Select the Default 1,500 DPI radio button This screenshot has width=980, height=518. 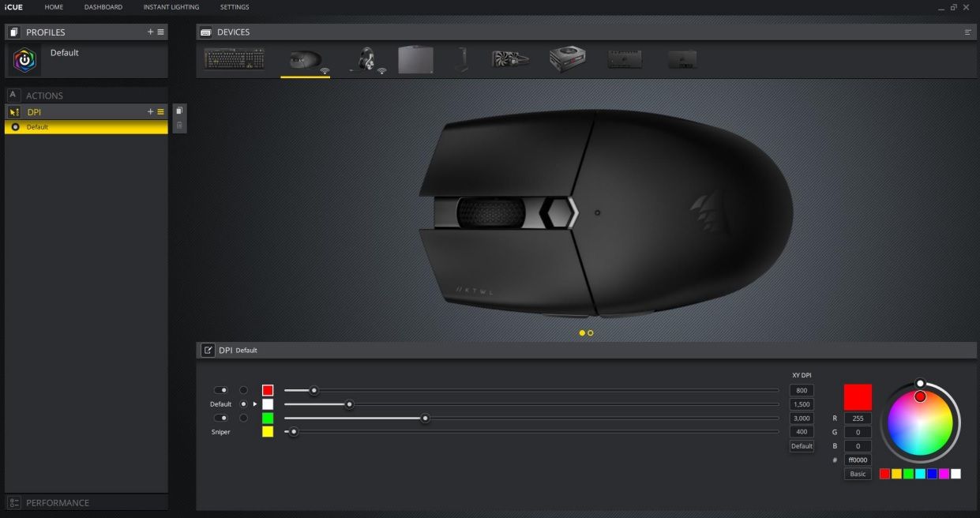point(243,404)
